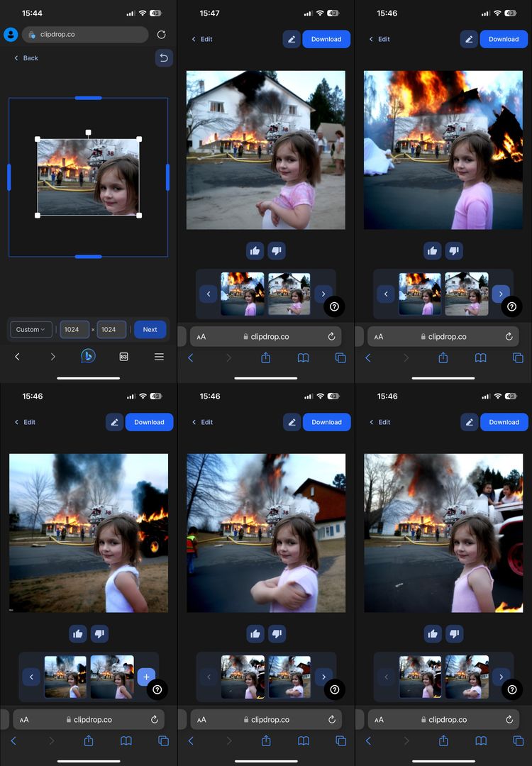This screenshot has height=766, width=532.
Task: Click the blue right edge handle of the crop canvas
Action: pyautogui.click(x=167, y=177)
